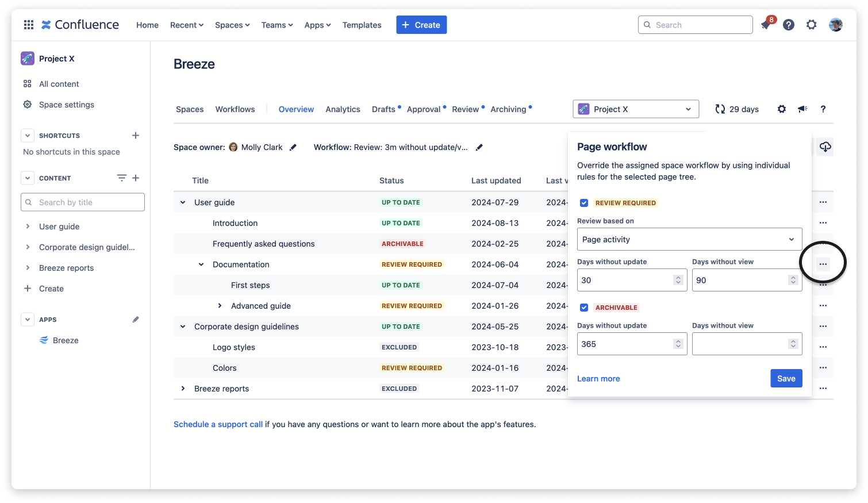This screenshot has width=868, height=503.
Task: Open more actions for Documentation row
Action: 823,264
